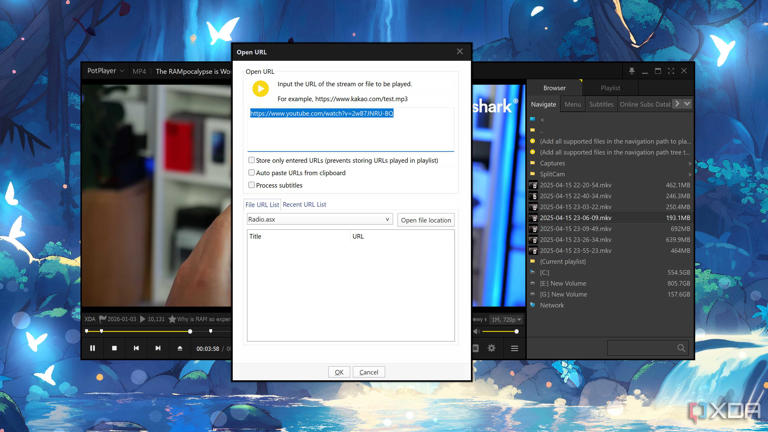
Task: Mute audio via the speaker icon
Action: [476, 332]
